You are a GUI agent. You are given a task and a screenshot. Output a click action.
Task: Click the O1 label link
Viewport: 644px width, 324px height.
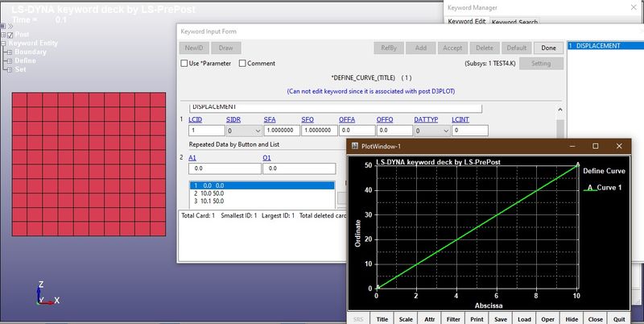tap(266, 158)
